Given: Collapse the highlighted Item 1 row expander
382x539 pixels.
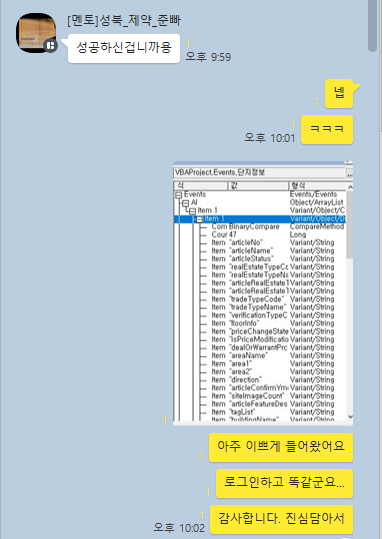Looking at the screenshot, I should pos(199,219).
